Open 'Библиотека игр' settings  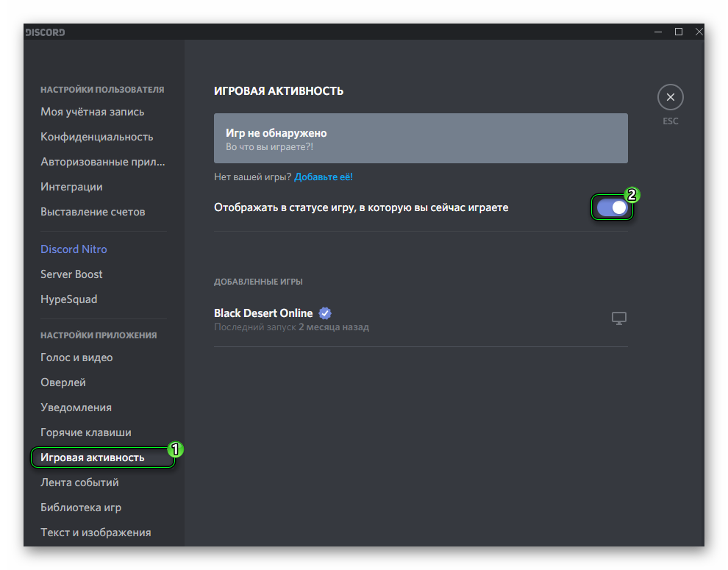[81, 507]
